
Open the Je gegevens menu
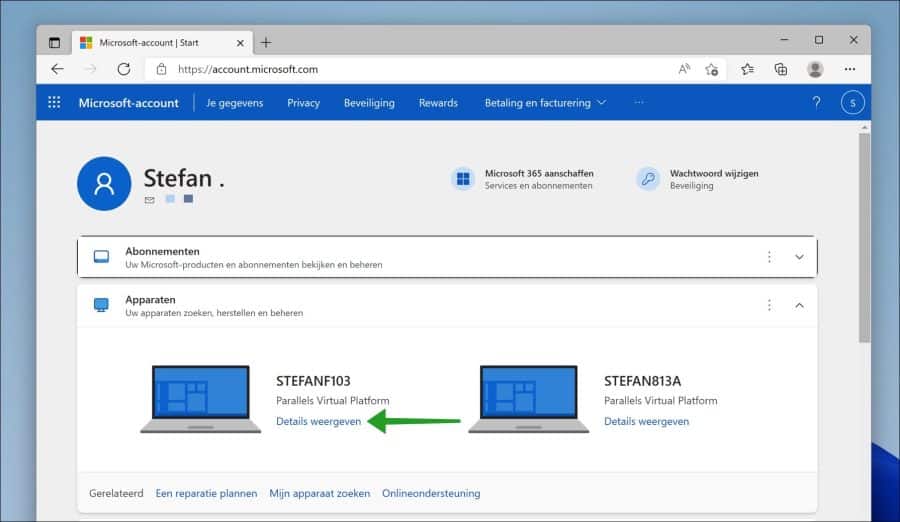click(234, 103)
